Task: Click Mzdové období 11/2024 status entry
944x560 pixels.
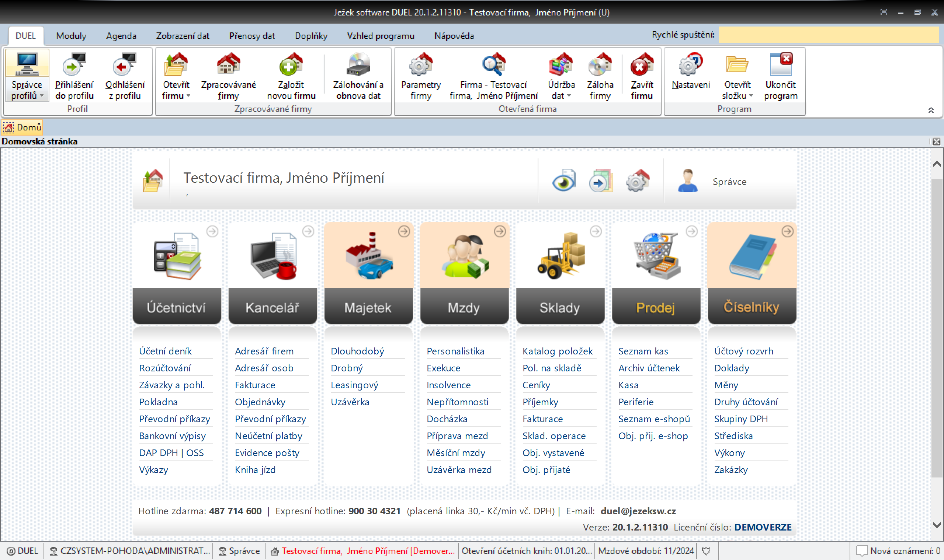Action: tap(646, 551)
